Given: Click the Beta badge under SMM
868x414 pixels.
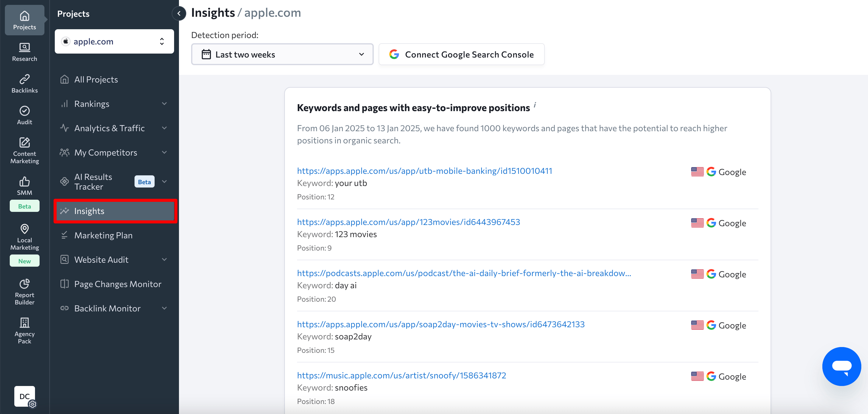Looking at the screenshot, I should 25,206.
